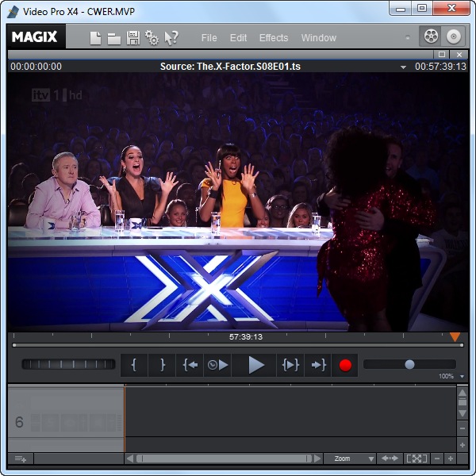Open settings with the gears icon
Viewport: 476px width, 476px height.
152,38
